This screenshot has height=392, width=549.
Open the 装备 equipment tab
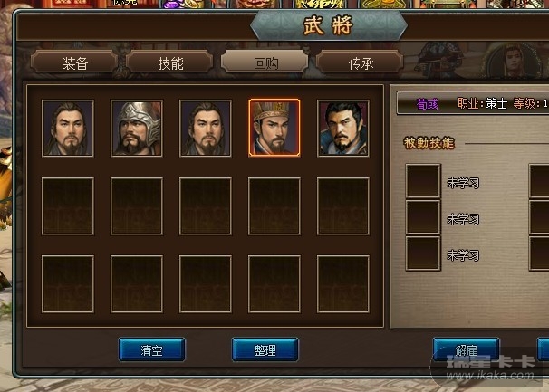click(x=74, y=62)
